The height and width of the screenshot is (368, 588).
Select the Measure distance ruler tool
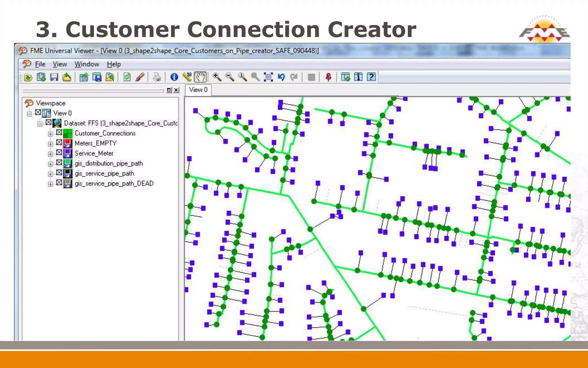pyautogui.click(x=187, y=77)
